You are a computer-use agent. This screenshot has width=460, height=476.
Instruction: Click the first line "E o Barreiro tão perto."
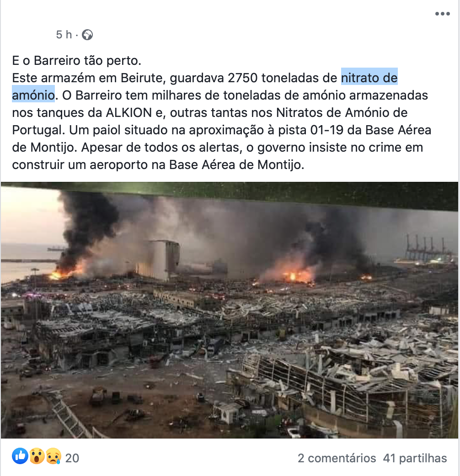(x=76, y=61)
